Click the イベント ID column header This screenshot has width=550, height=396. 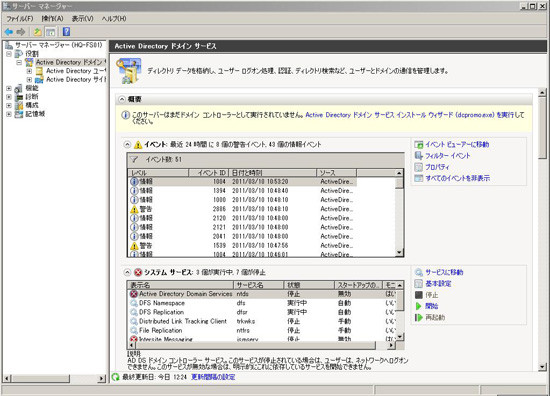click(x=209, y=173)
